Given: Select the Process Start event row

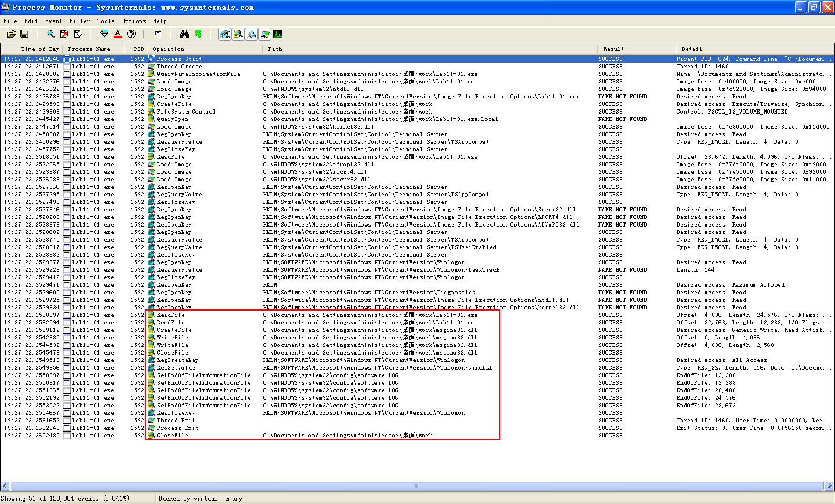Looking at the screenshot, I should tap(418, 59).
